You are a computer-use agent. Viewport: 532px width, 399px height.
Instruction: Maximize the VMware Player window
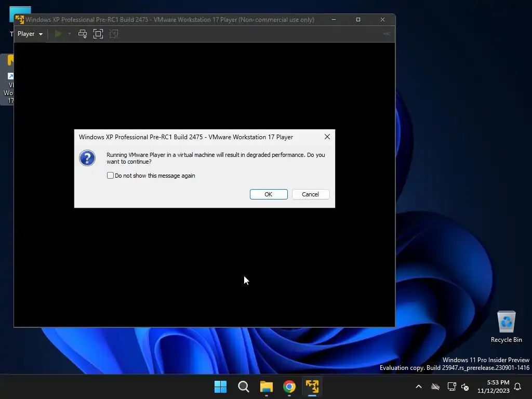(x=358, y=20)
